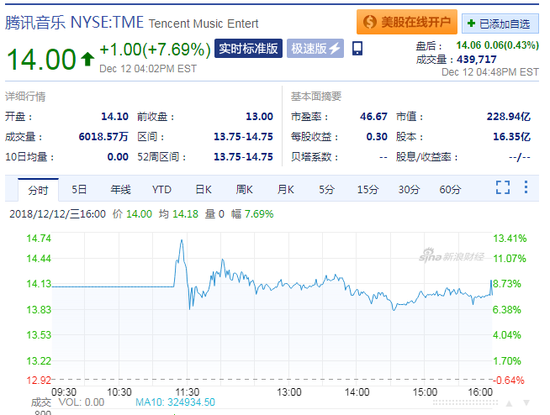Click the chart peak near 11:30

pos(182,240)
